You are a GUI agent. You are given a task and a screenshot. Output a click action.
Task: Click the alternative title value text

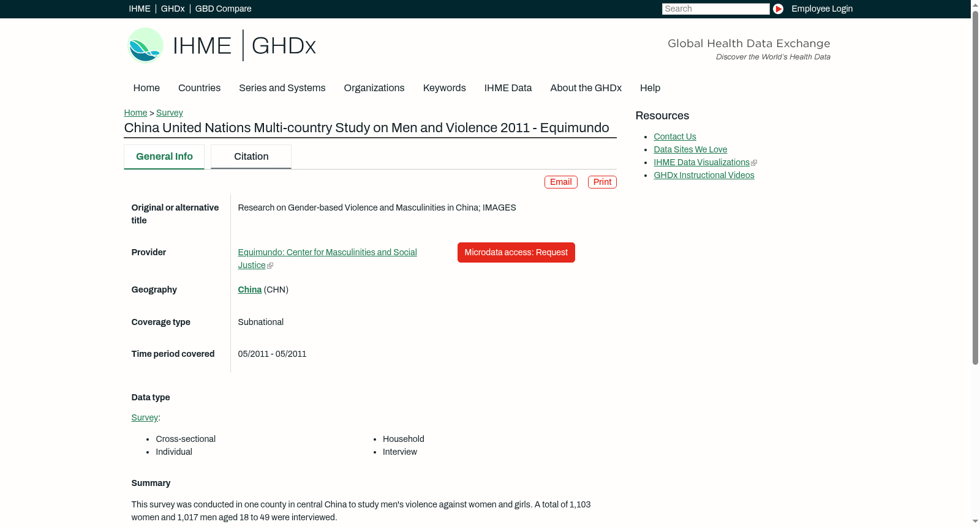click(x=377, y=207)
